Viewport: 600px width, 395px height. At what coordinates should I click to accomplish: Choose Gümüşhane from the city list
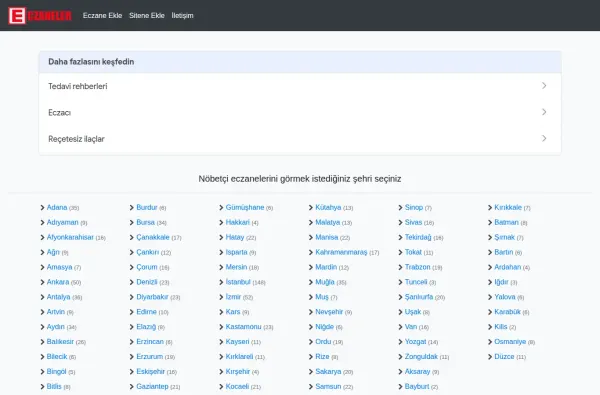245,207
